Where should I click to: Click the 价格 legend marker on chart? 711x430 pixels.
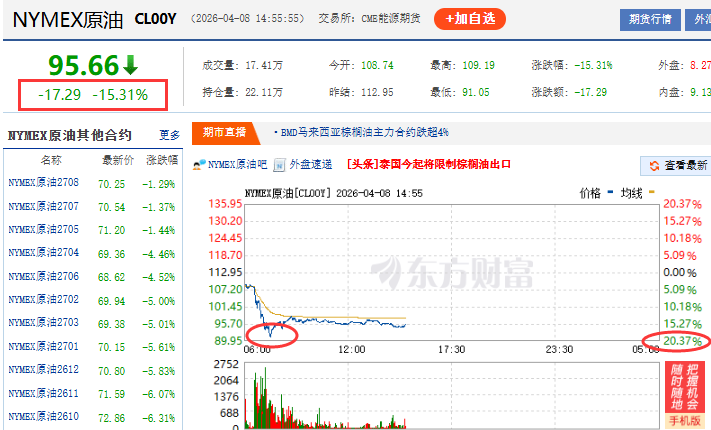tap(610, 192)
